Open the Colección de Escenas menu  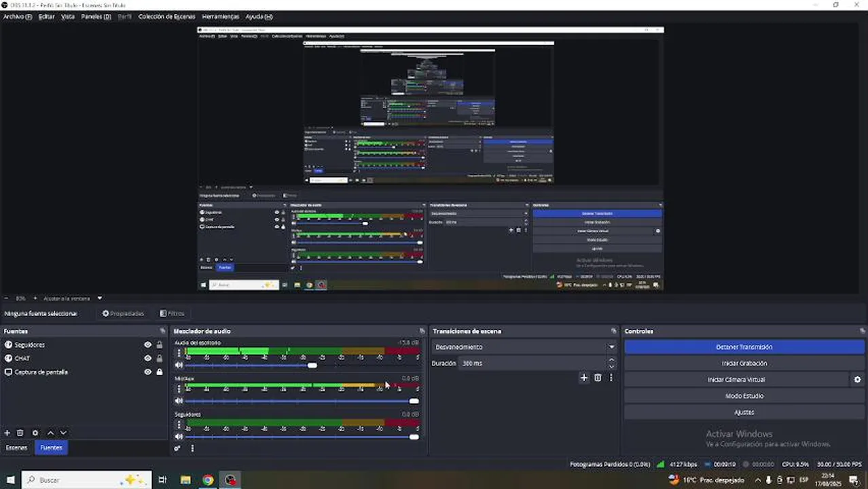click(166, 16)
